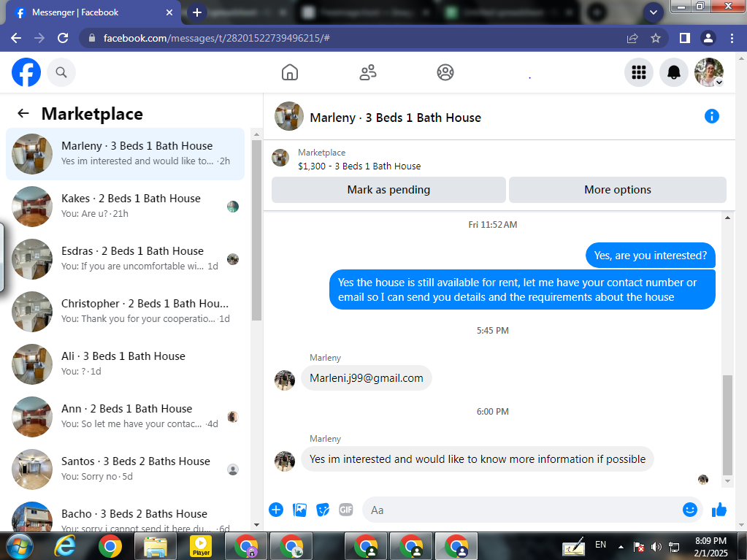Attach a photo using the image icon
This screenshot has width=747, height=560.
point(299,510)
